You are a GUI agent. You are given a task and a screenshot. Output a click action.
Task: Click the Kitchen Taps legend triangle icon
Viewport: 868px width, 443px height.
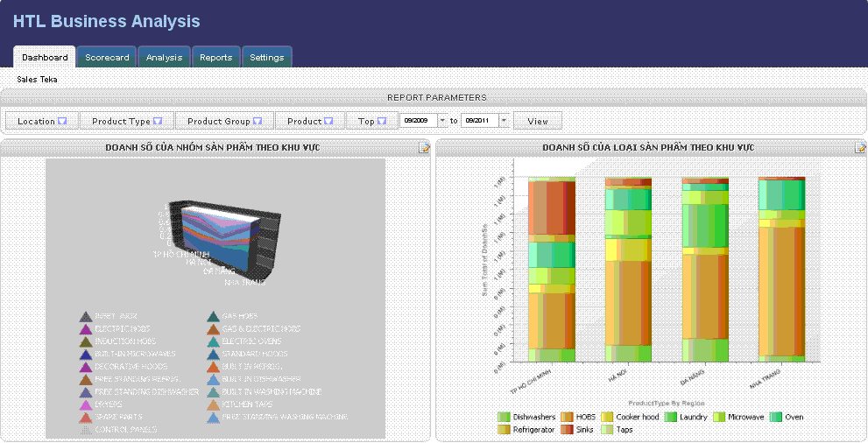coord(214,405)
